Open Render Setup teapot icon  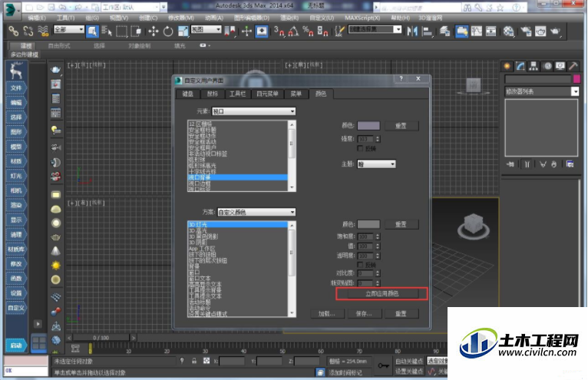tap(526, 31)
